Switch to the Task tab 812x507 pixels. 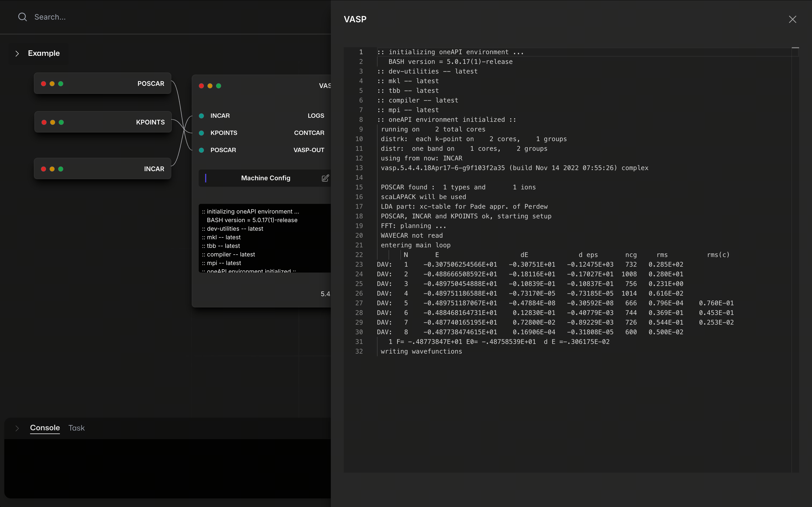[77, 428]
